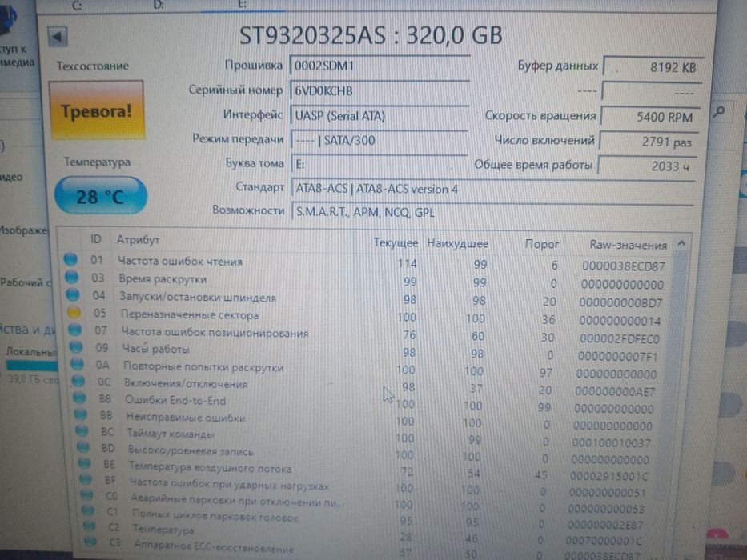Image resolution: width=747 pixels, height=560 pixels.
Task: Click blue status dot for Таймаут команды
Action: [x=82, y=431]
